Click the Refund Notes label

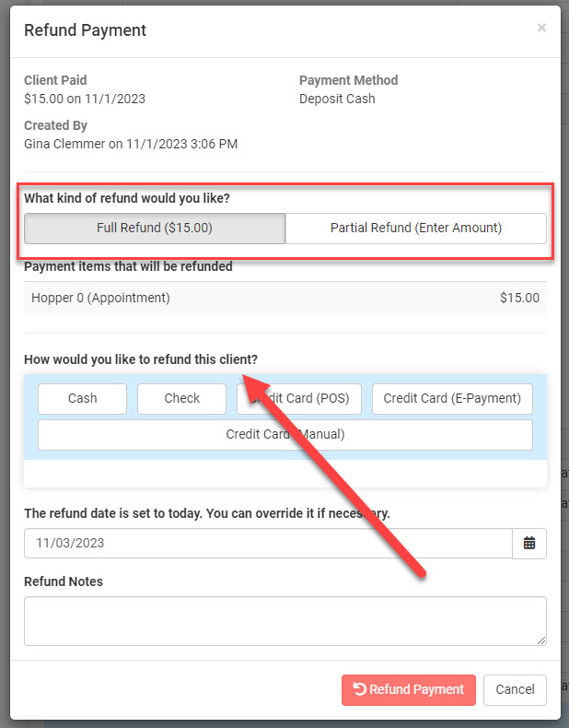coord(64,581)
